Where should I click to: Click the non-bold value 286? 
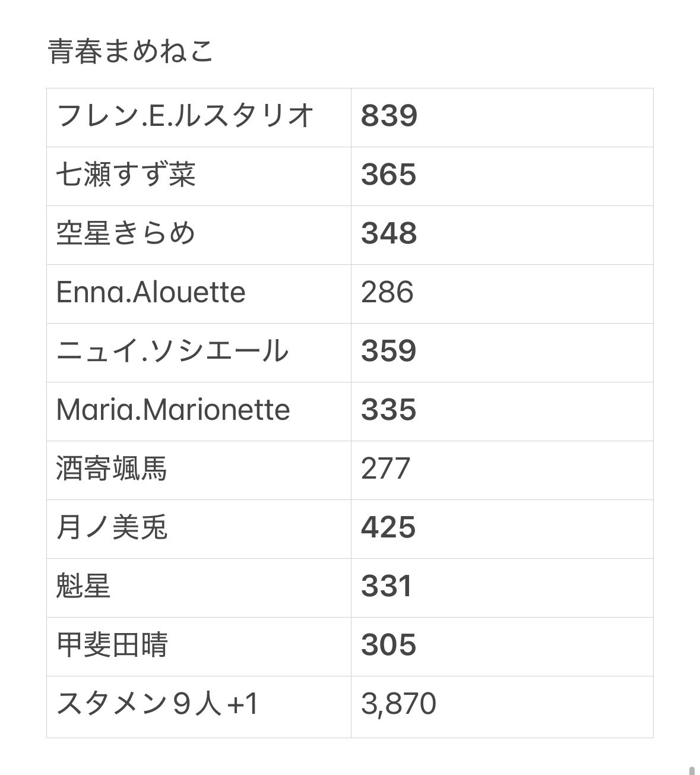pyautogui.click(x=387, y=292)
